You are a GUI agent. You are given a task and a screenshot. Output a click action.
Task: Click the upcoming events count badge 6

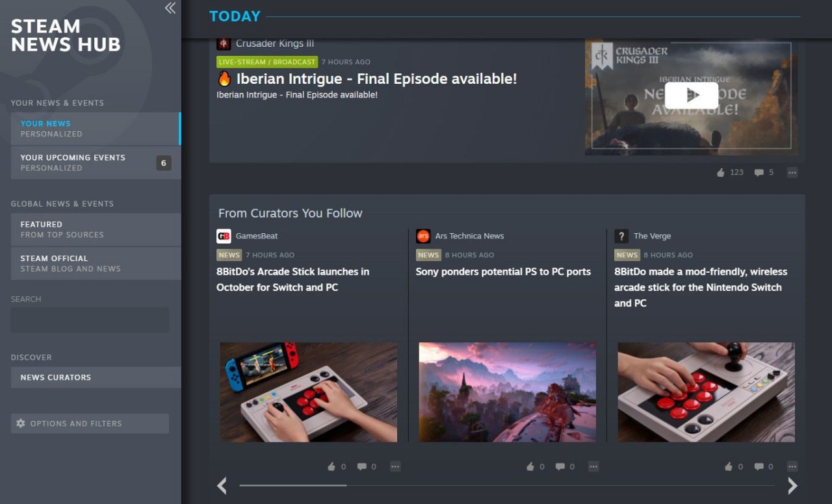(164, 163)
